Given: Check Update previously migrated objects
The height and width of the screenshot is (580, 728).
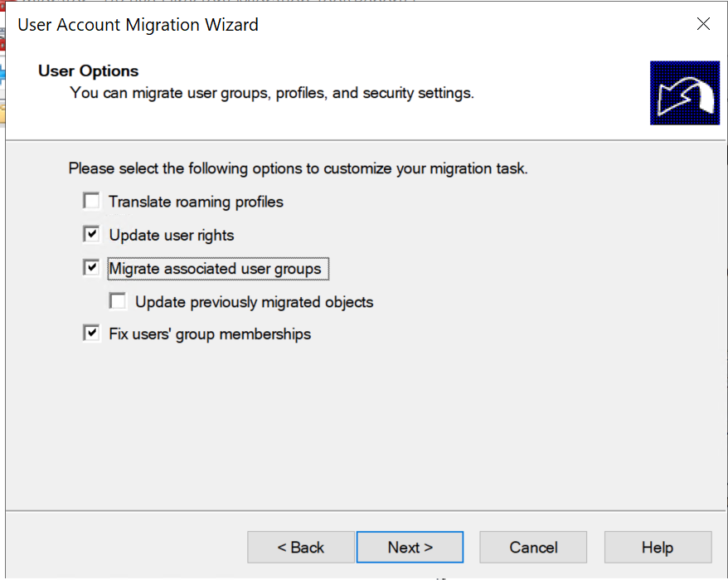Looking at the screenshot, I should click(x=118, y=300).
